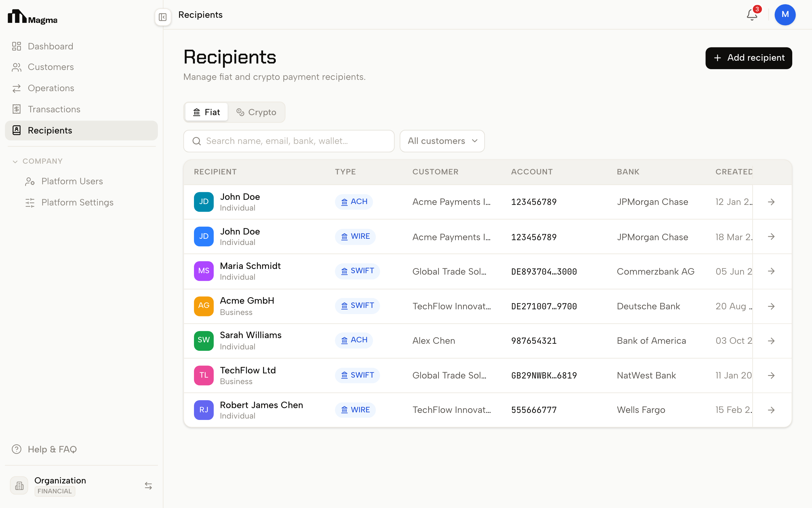Viewport: 812px width, 508px height.
Task: Open Sarah Williams row arrow
Action: pos(771,341)
